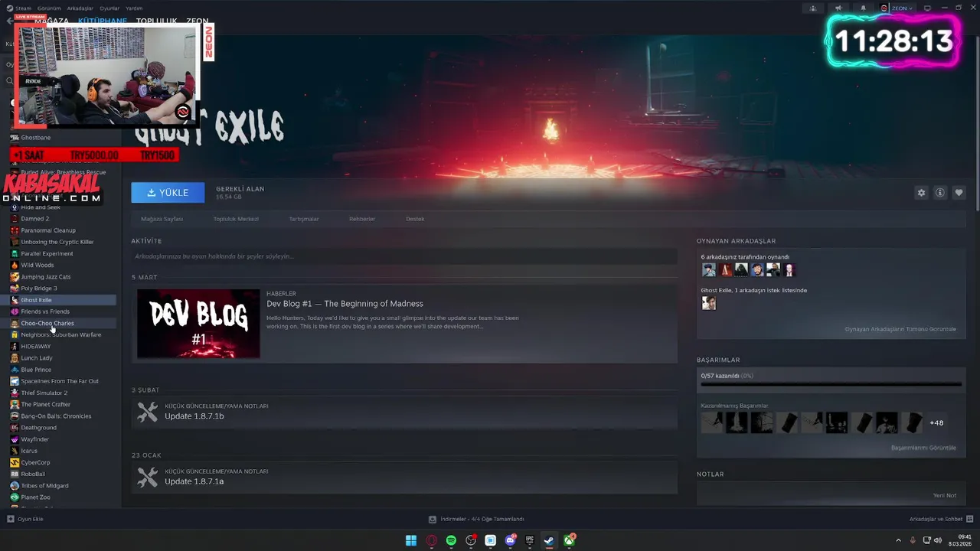980x551 pixels.
Task: Open the Topluluk Merkezi tab
Action: click(x=236, y=219)
